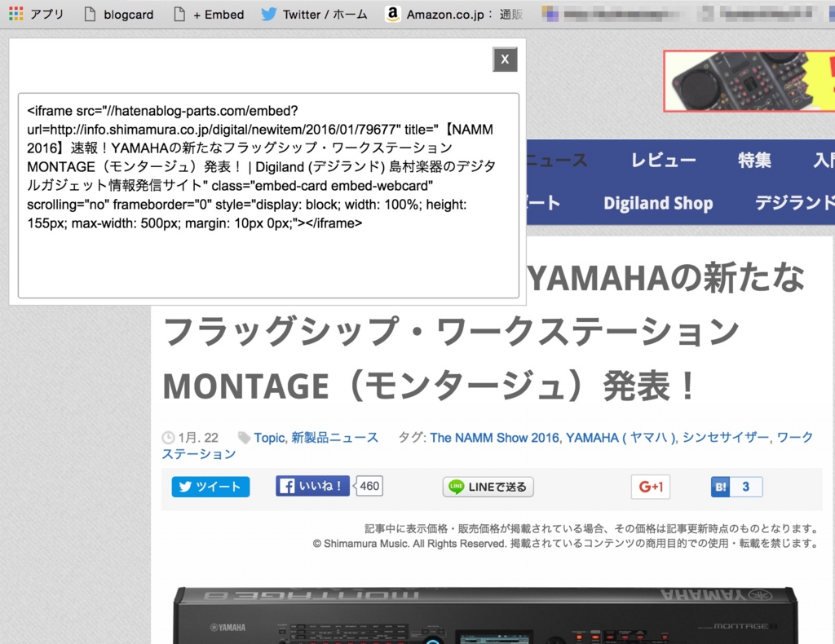Open the レビュー navigation menu item

pos(664,161)
